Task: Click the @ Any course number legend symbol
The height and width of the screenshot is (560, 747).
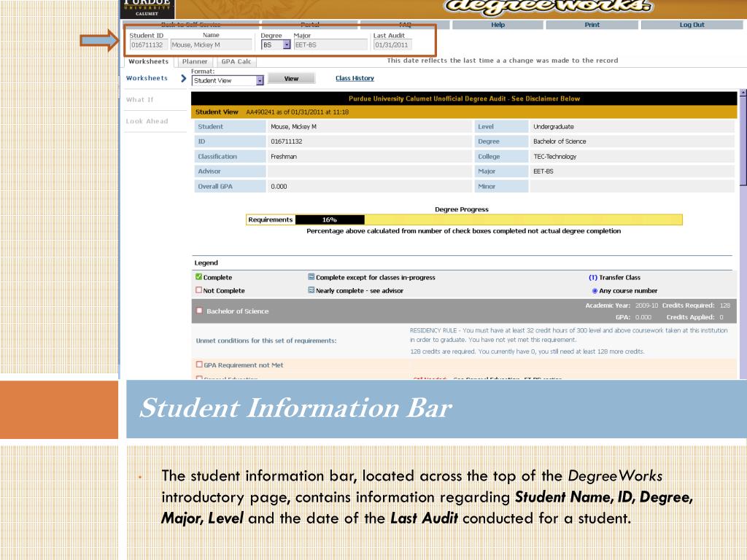Action: coord(595,290)
